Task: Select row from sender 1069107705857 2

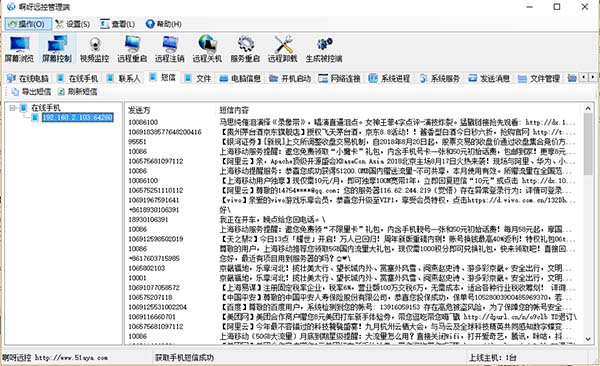Action: (351, 288)
